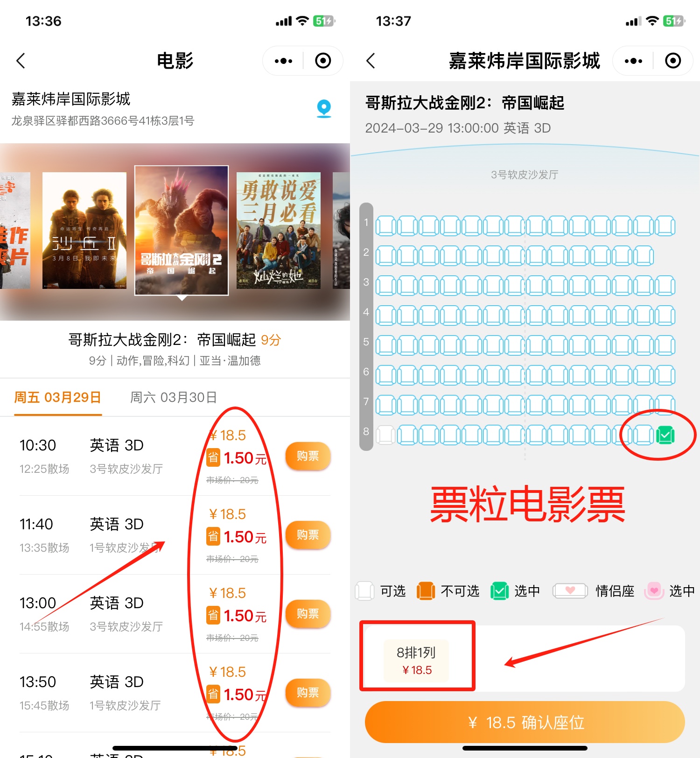Select the 灿烂的她 movie poster
700x758 pixels.
coord(279,231)
